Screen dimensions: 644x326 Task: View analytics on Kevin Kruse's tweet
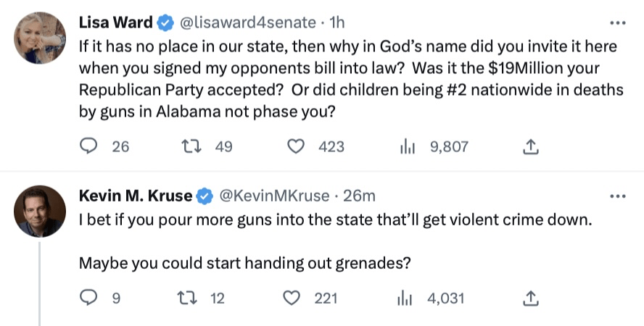point(408,298)
